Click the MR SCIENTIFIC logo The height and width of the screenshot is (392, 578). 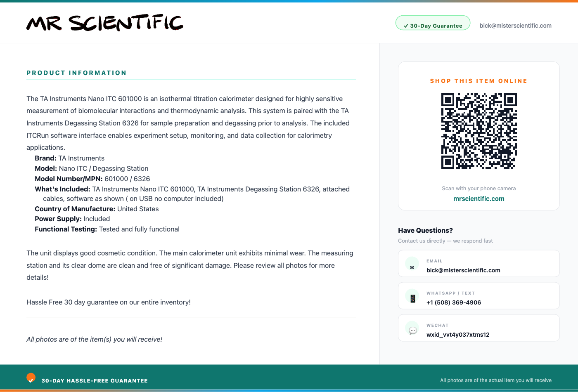[105, 23]
